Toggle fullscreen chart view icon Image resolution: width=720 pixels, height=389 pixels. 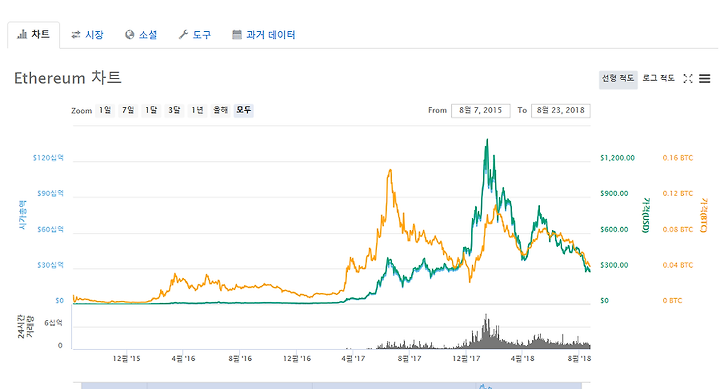pyautogui.click(x=687, y=79)
